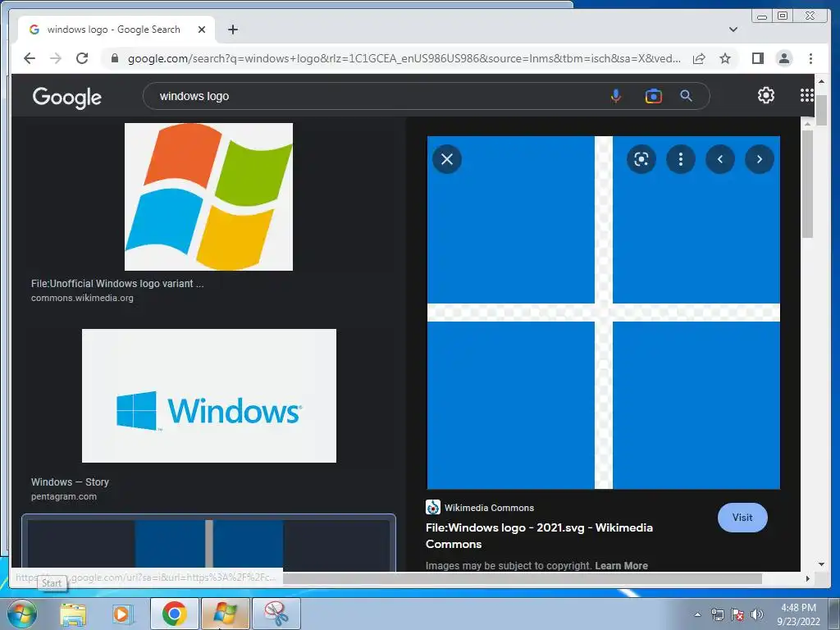This screenshot has height=630, width=840.
Task: Expand the tab search dropdown arrow
Action: tap(733, 30)
